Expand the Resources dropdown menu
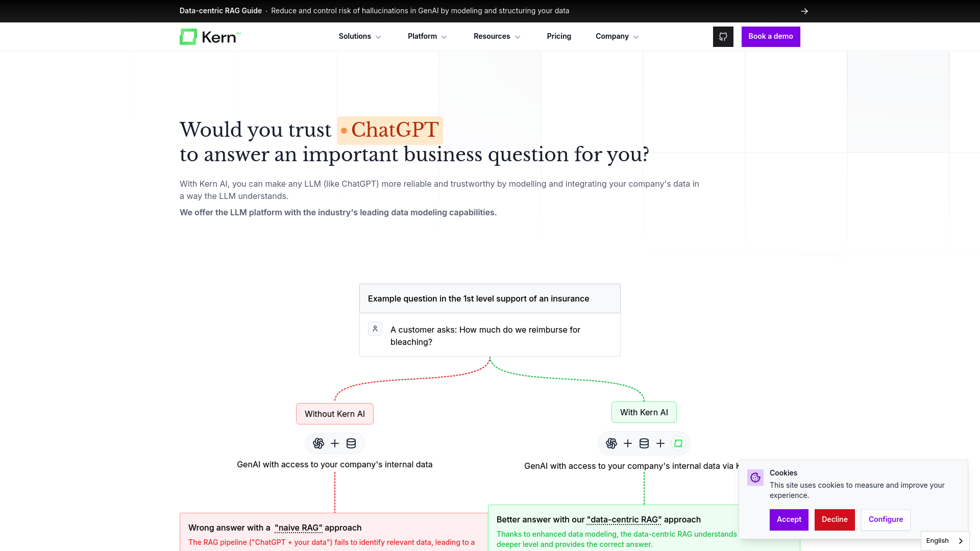 coord(497,36)
